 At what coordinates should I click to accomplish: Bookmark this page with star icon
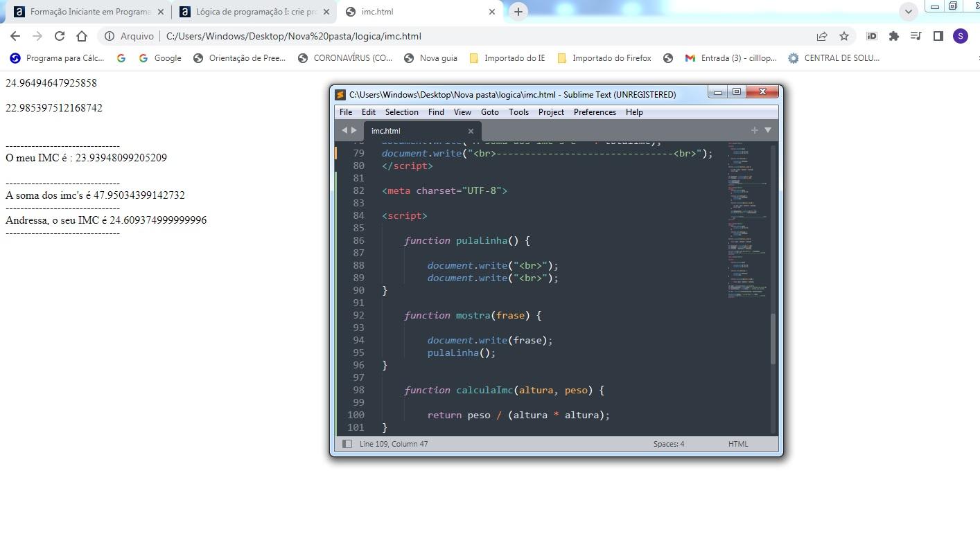[x=844, y=36]
